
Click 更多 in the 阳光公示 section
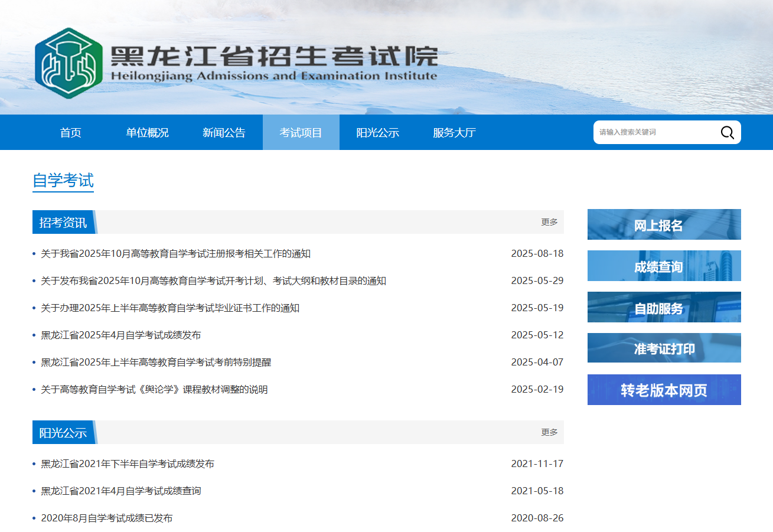click(x=550, y=432)
